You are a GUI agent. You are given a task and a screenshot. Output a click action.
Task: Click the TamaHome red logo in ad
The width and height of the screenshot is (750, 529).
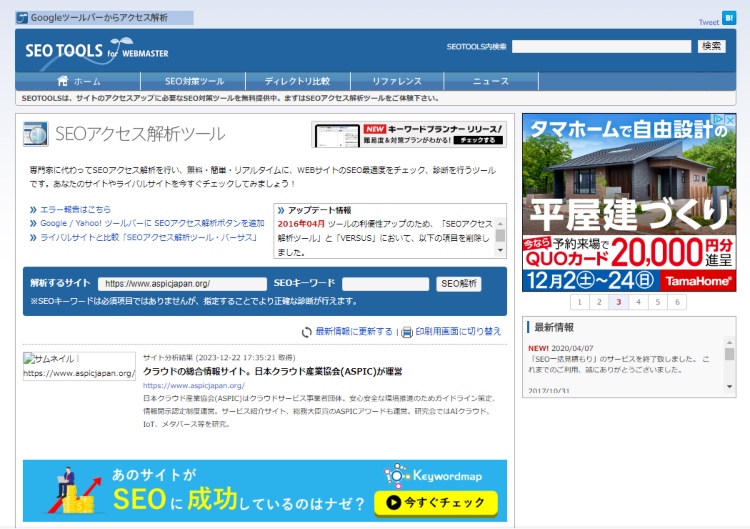pyautogui.click(x=698, y=281)
